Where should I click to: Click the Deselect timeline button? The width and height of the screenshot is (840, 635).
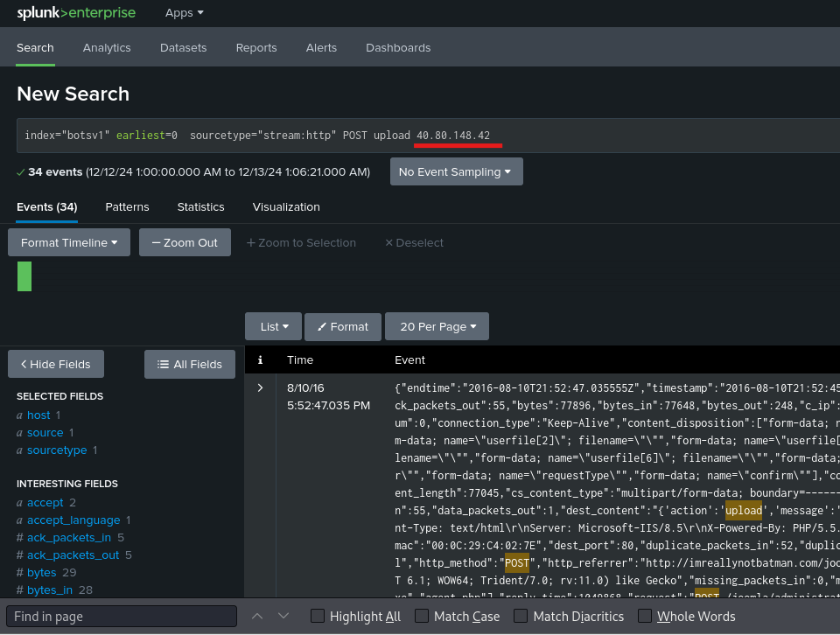[414, 243]
